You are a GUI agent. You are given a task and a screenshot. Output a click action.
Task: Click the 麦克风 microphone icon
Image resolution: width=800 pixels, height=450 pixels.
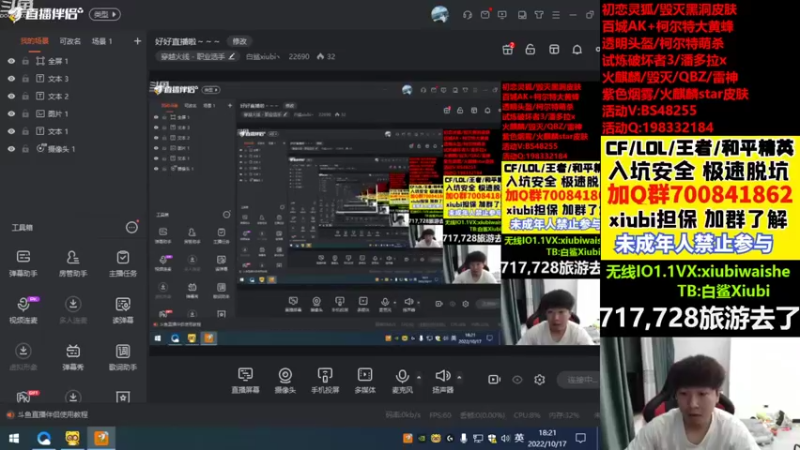click(402, 376)
